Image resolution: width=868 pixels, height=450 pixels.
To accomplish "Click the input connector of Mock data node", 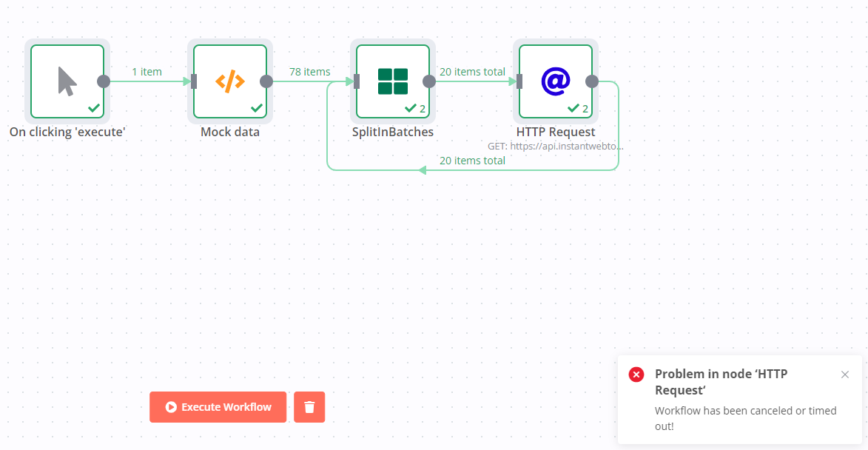I will point(194,81).
